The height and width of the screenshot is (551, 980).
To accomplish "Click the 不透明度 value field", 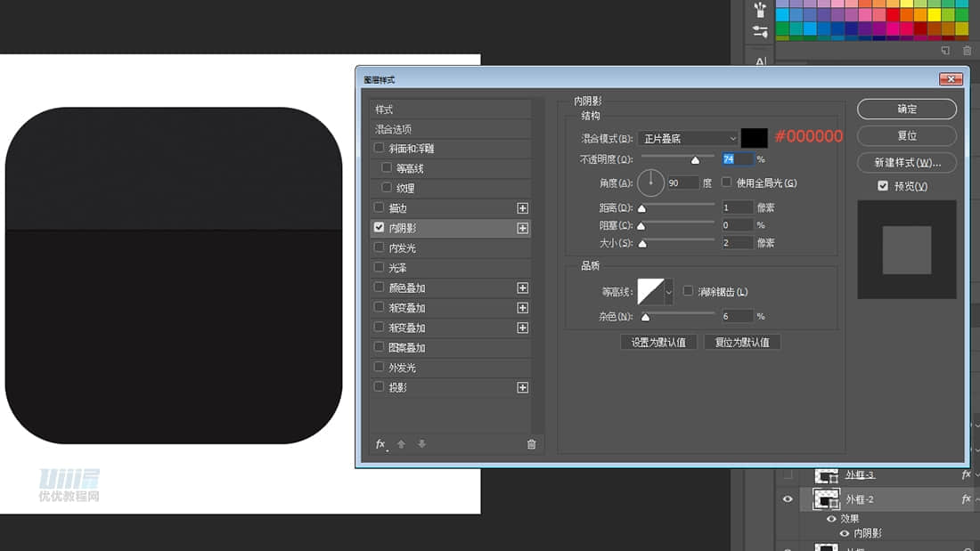I will (x=738, y=159).
